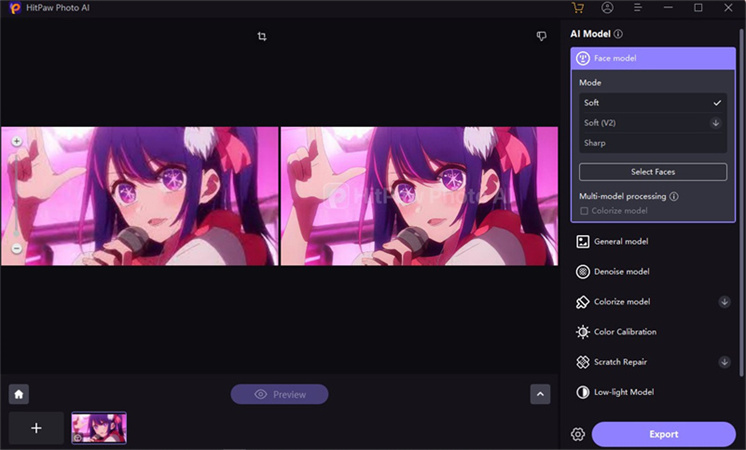Click the AI Model info icon

(618, 34)
